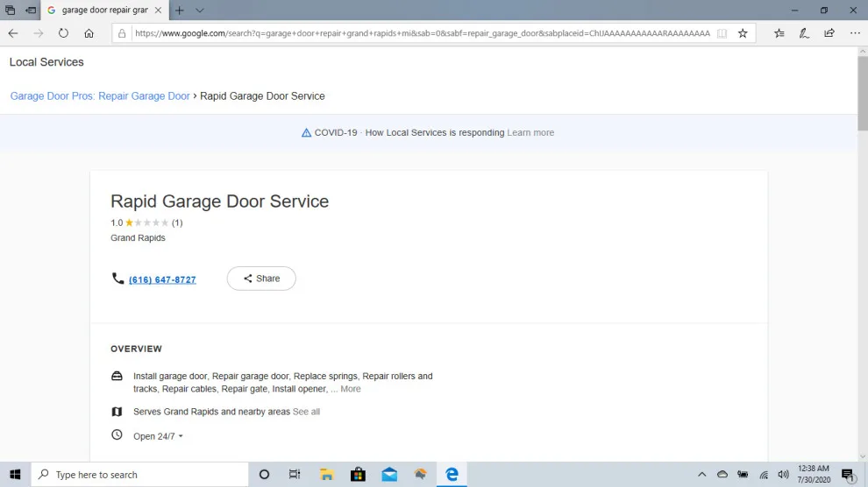Open a new tab with plus button
The image size is (868, 487).
tap(180, 10)
